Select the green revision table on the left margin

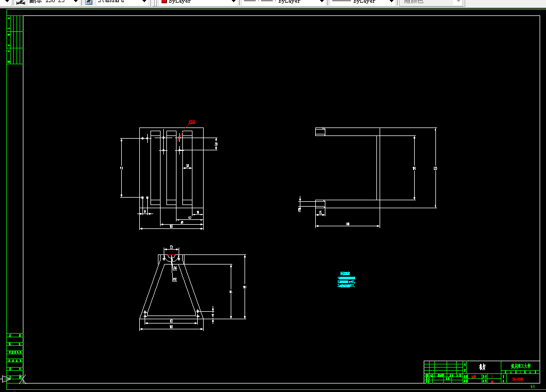[15, 40]
